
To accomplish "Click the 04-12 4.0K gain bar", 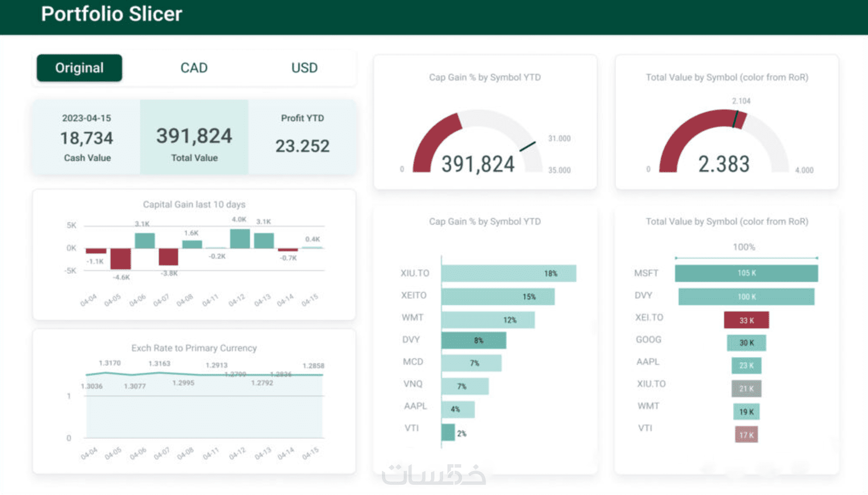I will tap(240, 239).
